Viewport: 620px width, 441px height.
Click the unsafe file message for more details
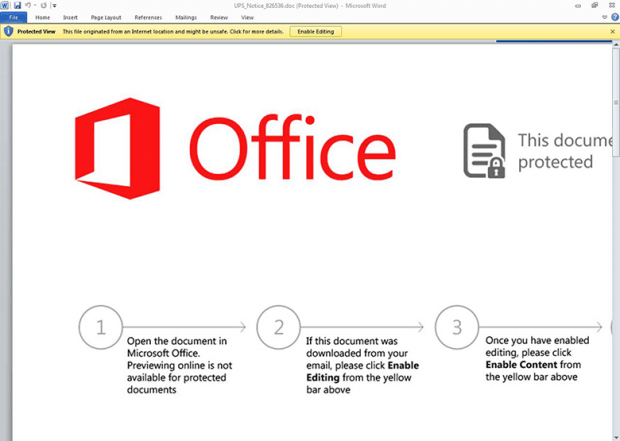click(x=173, y=32)
